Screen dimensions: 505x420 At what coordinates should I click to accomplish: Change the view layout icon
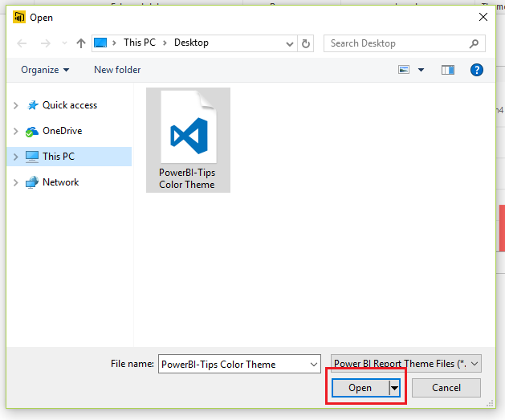[x=404, y=70]
